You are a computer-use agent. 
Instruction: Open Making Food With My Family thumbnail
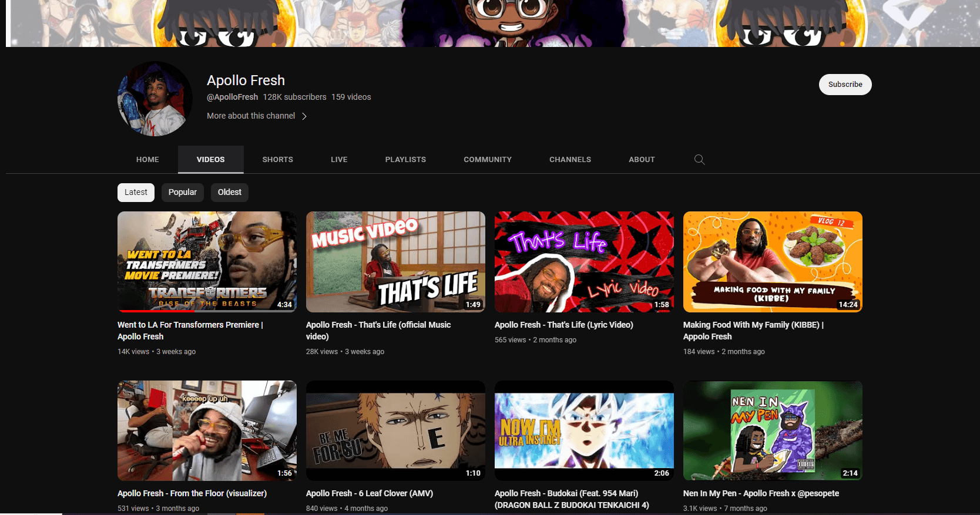[x=773, y=262]
